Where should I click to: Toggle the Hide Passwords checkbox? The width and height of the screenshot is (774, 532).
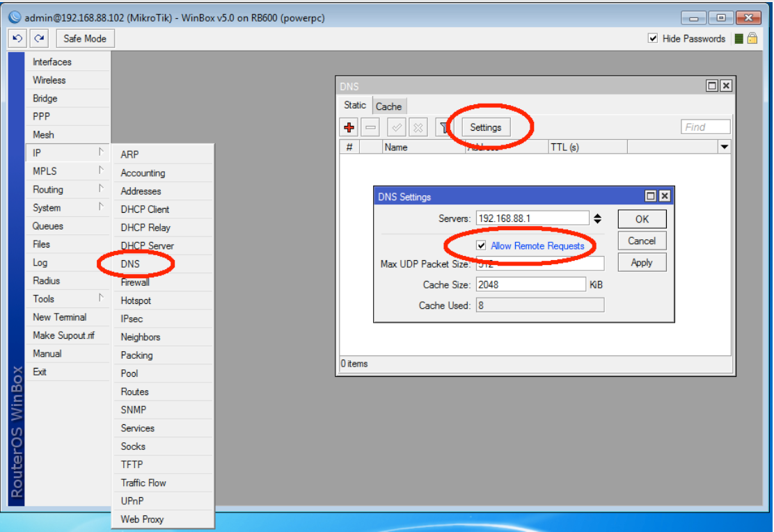click(x=653, y=38)
